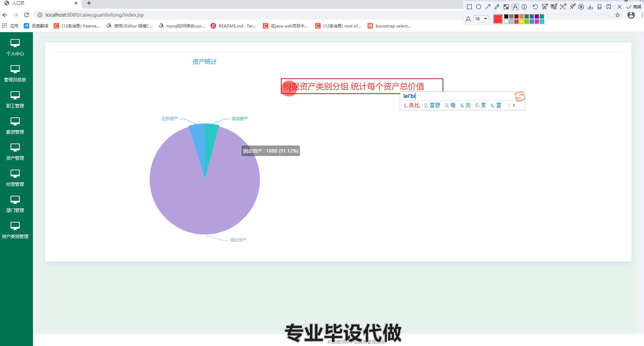Viewport: 644px width, 346px height.
Task: Click the 流动资产 pie label
Action: (x=239, y=118)
